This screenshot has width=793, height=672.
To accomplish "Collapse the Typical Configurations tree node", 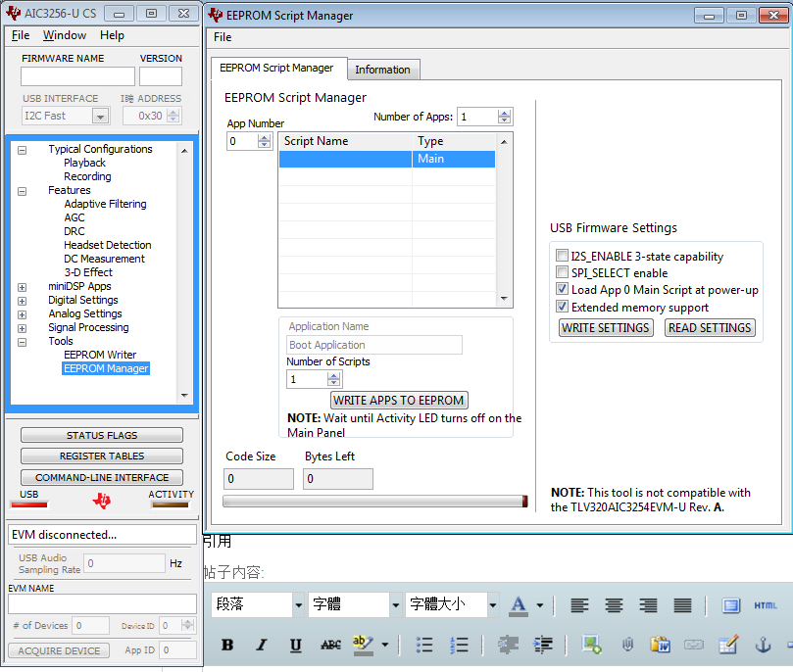I will point(22,150).
